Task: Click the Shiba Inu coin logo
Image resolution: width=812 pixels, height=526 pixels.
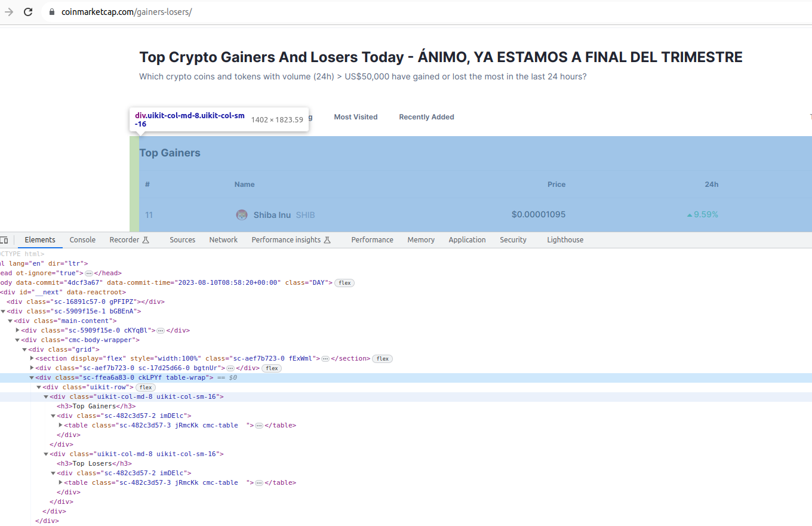Action: (x=242, y=215)
